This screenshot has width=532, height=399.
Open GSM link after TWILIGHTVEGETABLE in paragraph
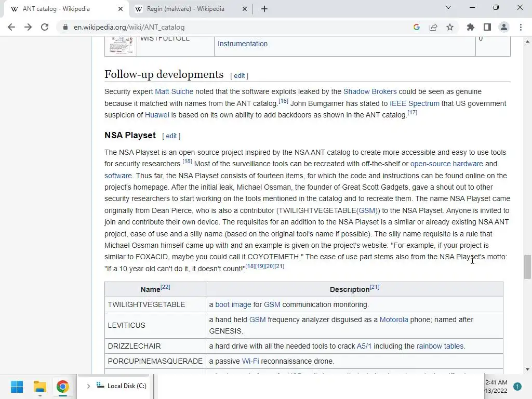pyautogui.click(x=367, y=210)
